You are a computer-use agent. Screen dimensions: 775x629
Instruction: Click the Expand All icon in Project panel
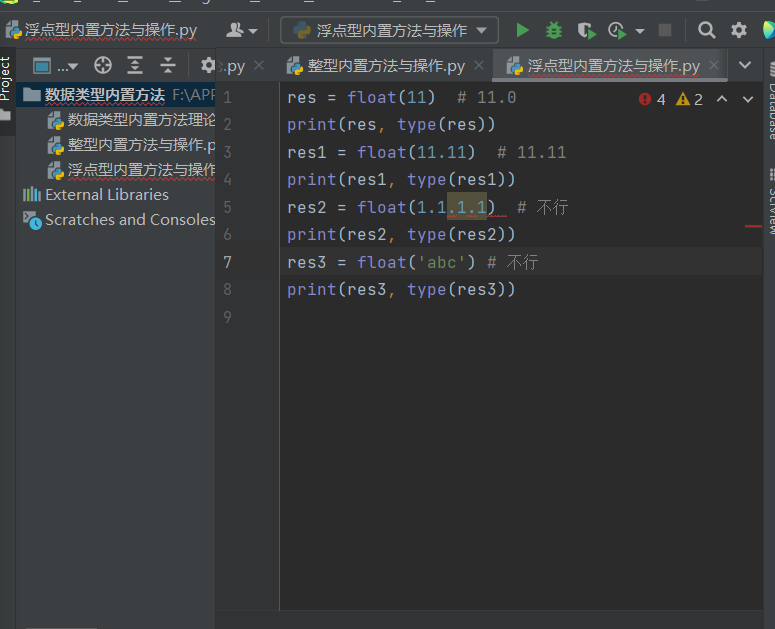point(135,65)
